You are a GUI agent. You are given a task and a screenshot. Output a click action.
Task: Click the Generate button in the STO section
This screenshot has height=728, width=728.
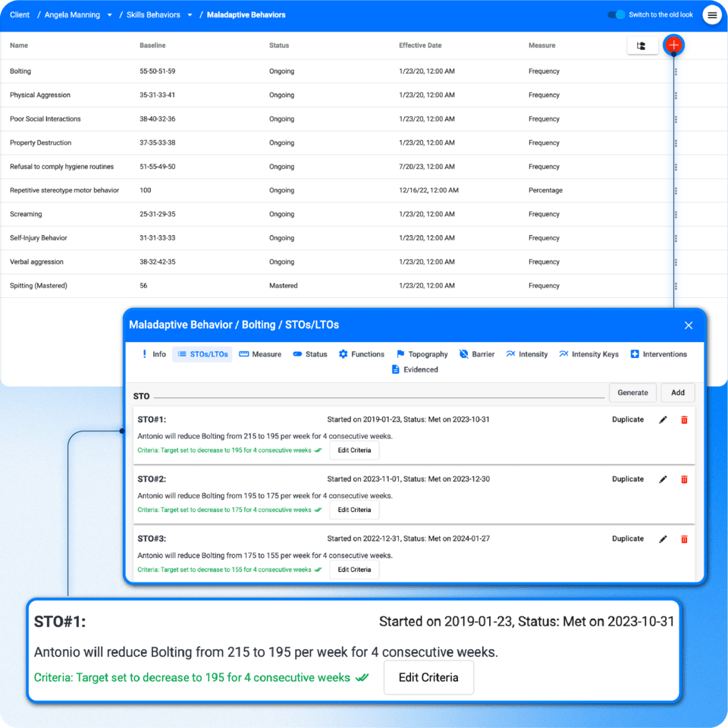pyautogui.click(x=632, y=393)
